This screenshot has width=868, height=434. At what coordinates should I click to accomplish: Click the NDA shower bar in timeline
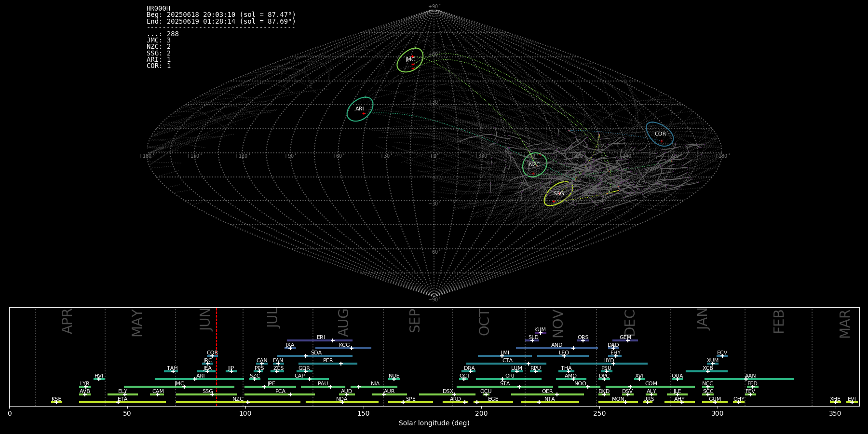(x=342, y=402)
